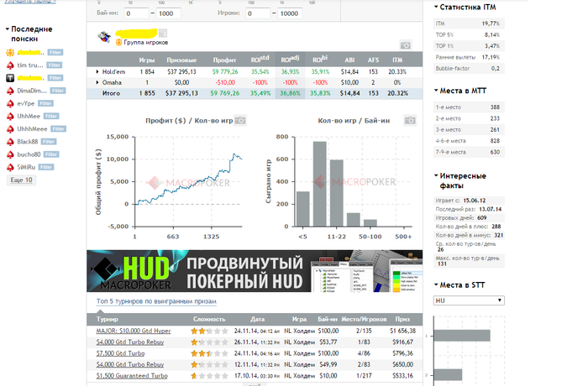Viewport: 588px width, 386px height.
Task: Click the ROI adj column header
Action: coord(290,59)
